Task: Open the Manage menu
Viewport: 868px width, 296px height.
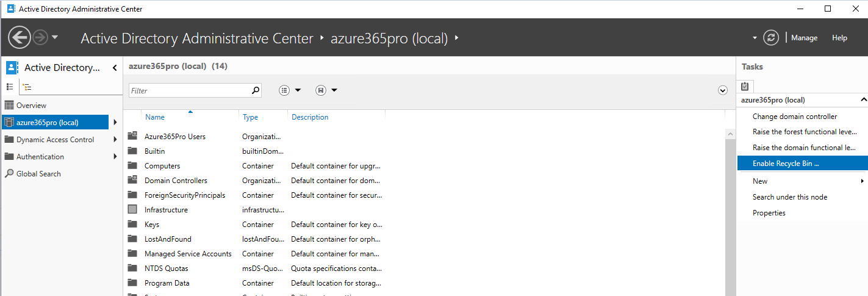Action: point(804,38)
